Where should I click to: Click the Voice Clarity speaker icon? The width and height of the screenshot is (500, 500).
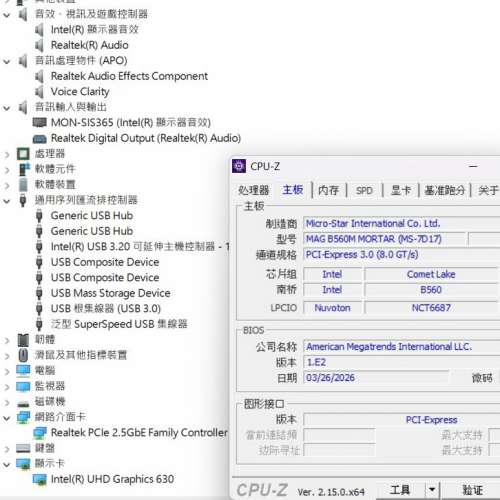[x=39, y=92]
